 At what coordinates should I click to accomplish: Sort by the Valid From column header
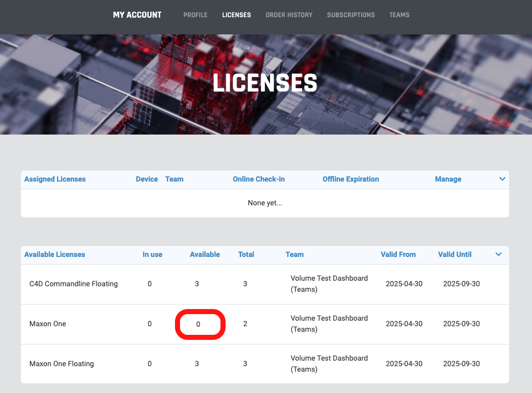pos(398,254)
